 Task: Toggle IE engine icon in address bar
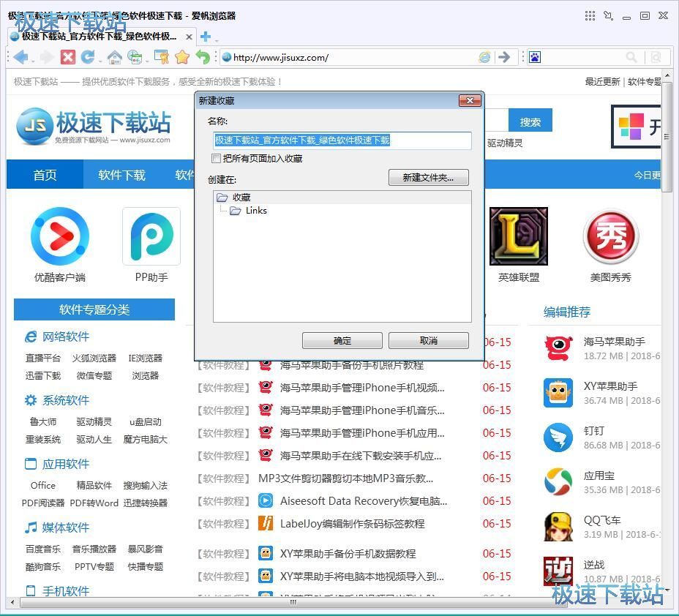click(484, 57)
